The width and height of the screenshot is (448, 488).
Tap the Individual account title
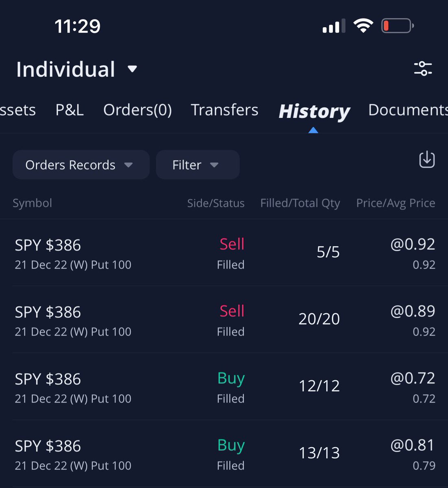[66, 69]
